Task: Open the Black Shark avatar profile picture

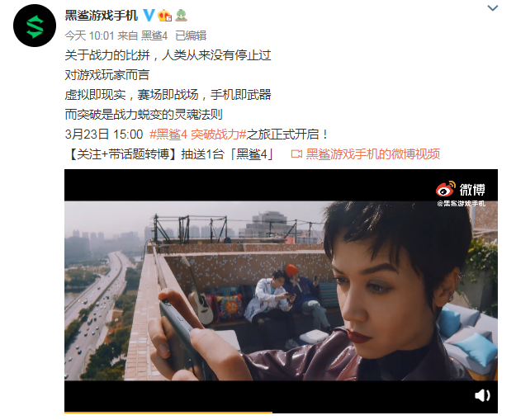Action: pos(35,26)
